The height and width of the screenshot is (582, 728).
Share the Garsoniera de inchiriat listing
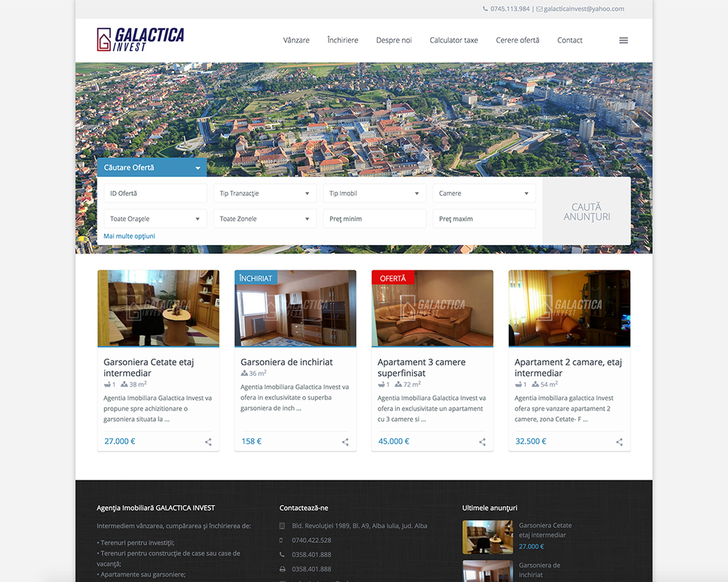click(x=345, y=442)
